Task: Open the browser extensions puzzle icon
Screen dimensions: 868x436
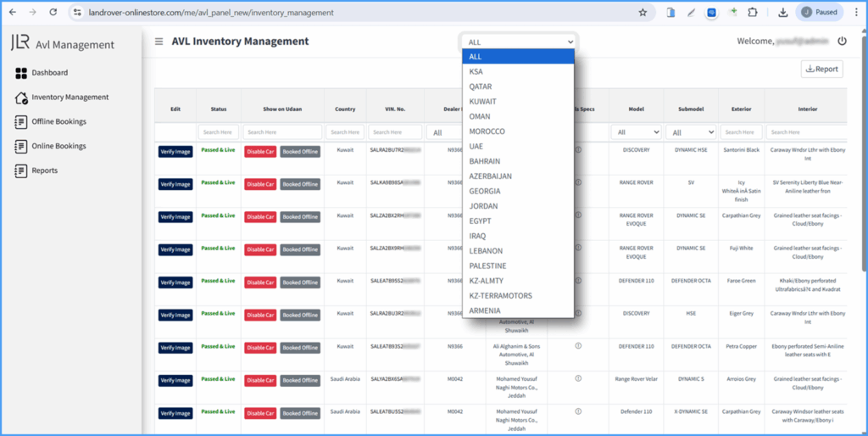Action: click(751, 13)
